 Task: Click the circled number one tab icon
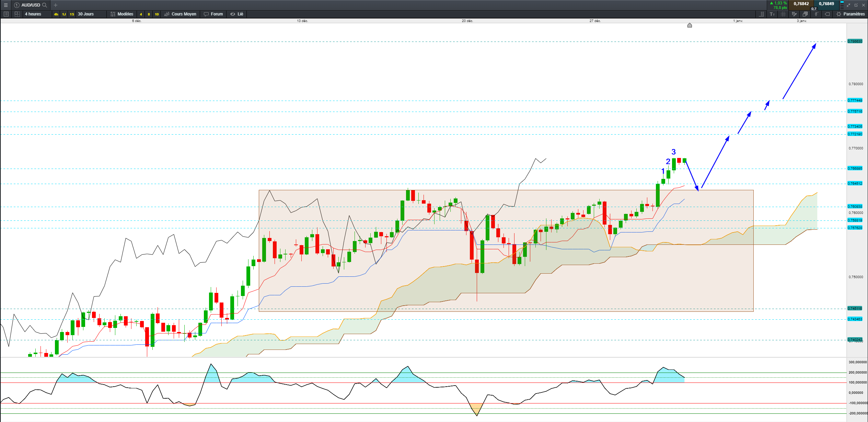tap(16, 5)
